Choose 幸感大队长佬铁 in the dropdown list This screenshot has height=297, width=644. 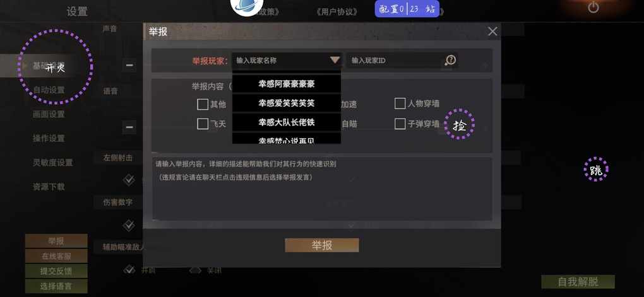(x=287, y=122)
